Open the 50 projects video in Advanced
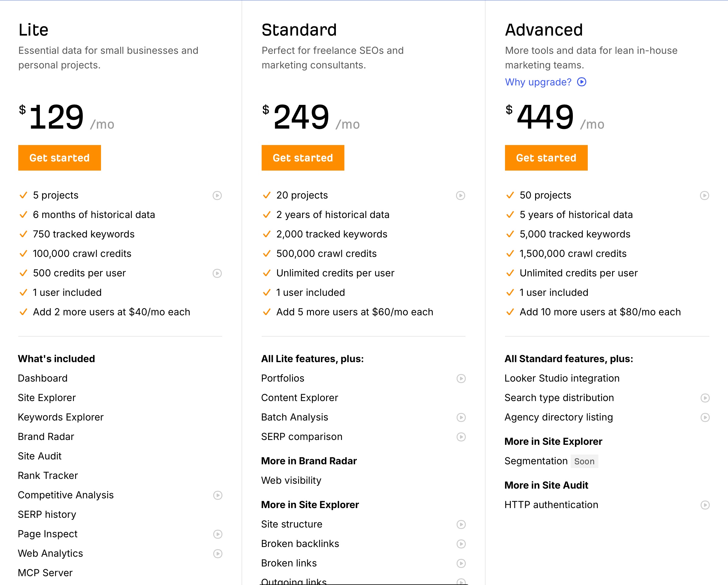The height and width of the screenshot is (585, 728). 704,196
